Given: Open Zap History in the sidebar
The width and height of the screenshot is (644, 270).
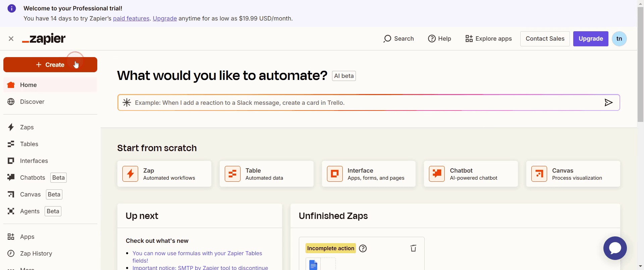Looking at the screenshot, I should point(50,254).
